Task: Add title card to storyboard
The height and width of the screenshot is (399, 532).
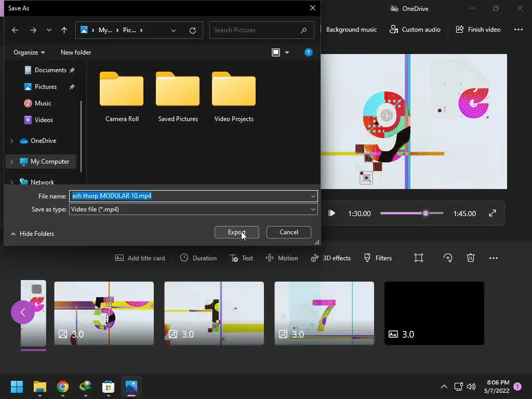Action: click(x=140, y=258)
